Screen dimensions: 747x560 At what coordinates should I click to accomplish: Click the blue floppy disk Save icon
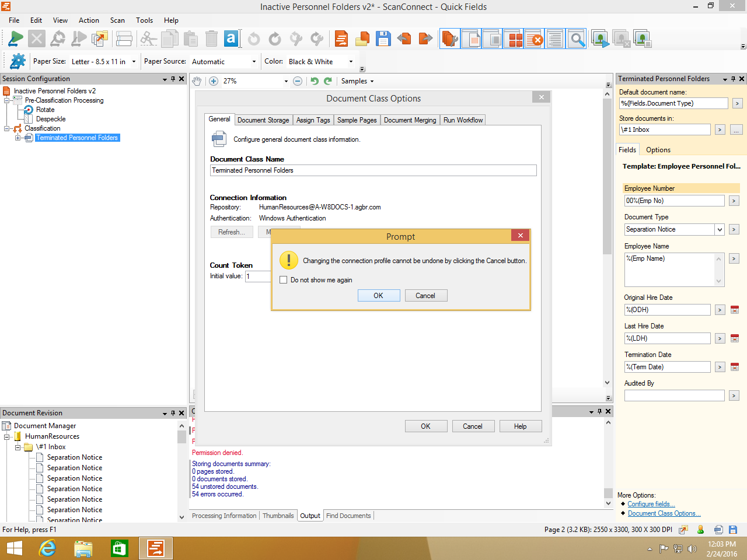coord(383,39)
